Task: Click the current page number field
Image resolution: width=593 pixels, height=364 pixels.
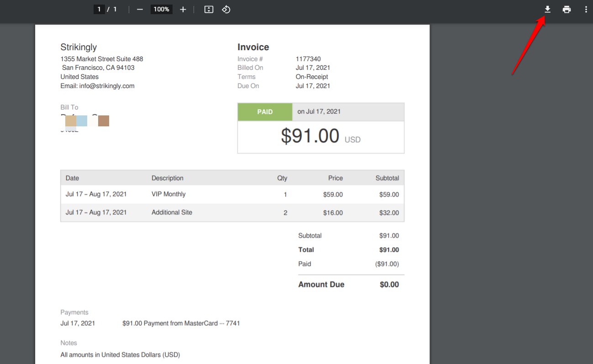Action: point(99,9)
